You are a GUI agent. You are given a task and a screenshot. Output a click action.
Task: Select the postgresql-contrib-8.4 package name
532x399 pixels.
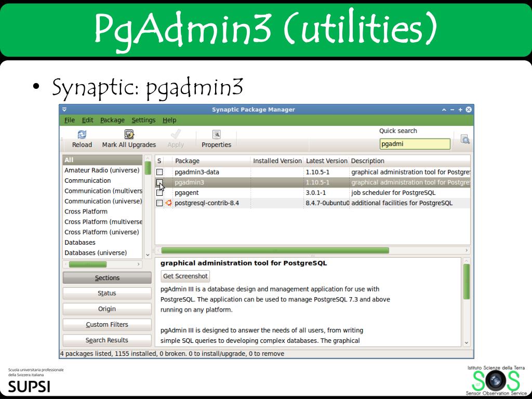[x=207, y=203]
